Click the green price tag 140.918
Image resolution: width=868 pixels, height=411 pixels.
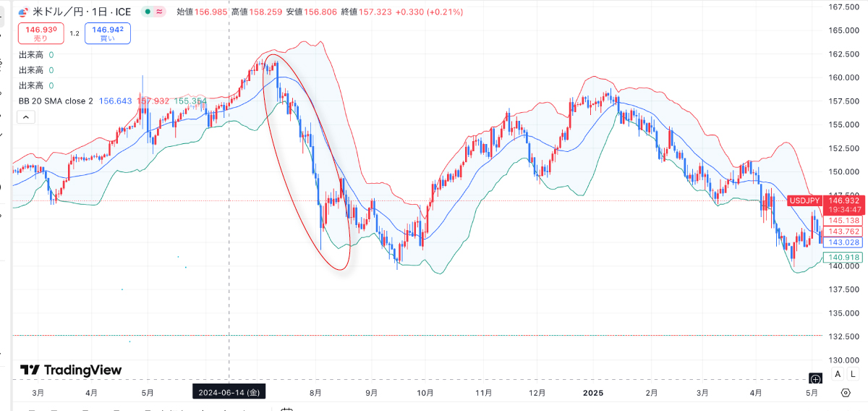(843, 257)
